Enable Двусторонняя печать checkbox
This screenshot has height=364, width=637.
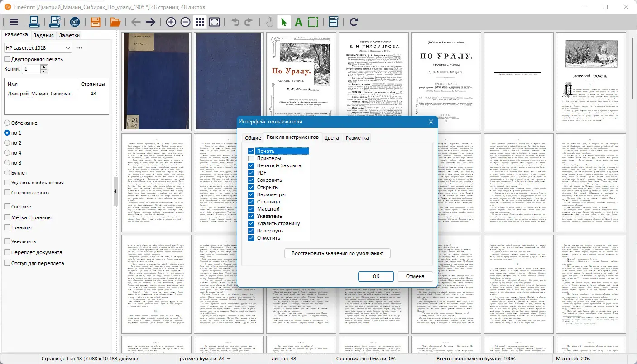pos(7,59)
